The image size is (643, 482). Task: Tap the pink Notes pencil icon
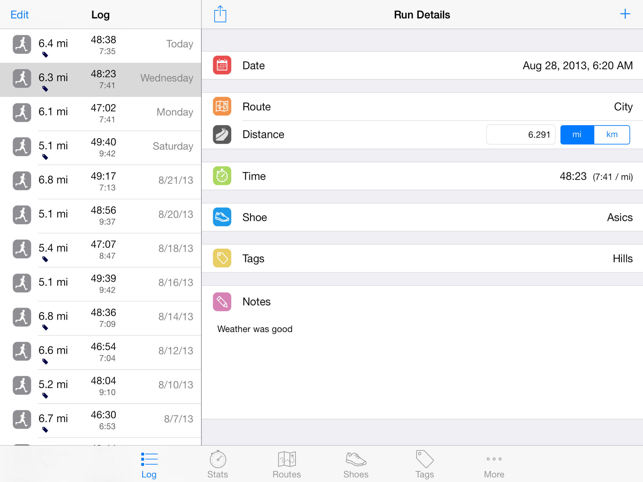(x=222, y=302)
